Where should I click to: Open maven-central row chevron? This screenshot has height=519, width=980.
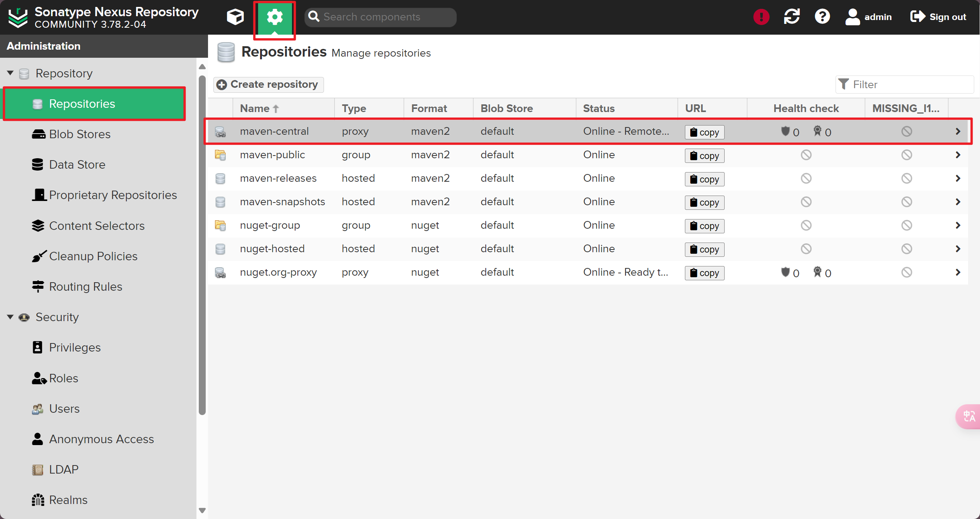[958, 132]
